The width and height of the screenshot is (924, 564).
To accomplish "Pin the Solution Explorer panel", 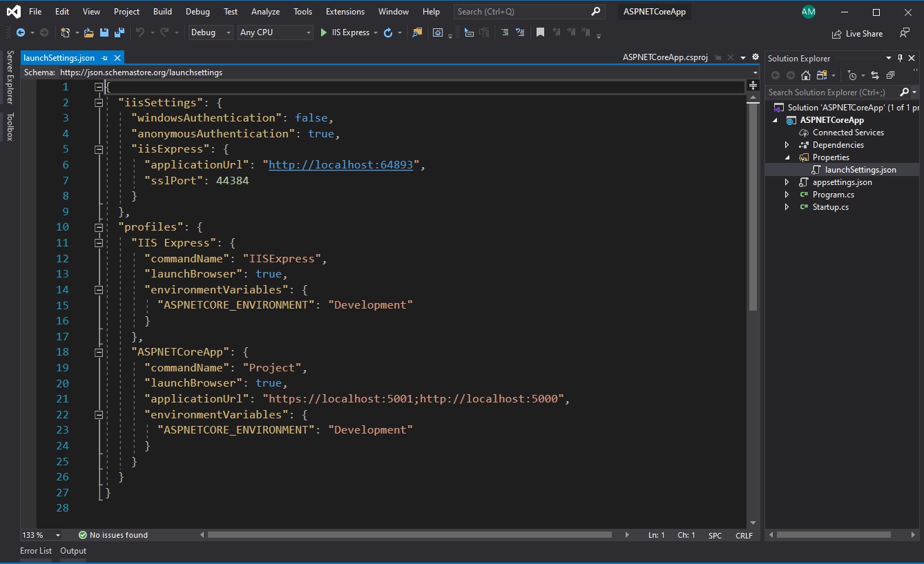I will tap(900, 58).
